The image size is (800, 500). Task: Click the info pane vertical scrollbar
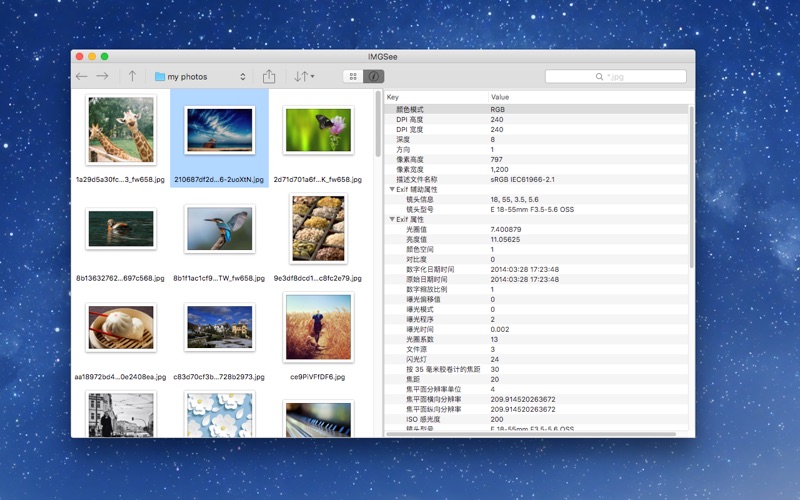[692, 186]
